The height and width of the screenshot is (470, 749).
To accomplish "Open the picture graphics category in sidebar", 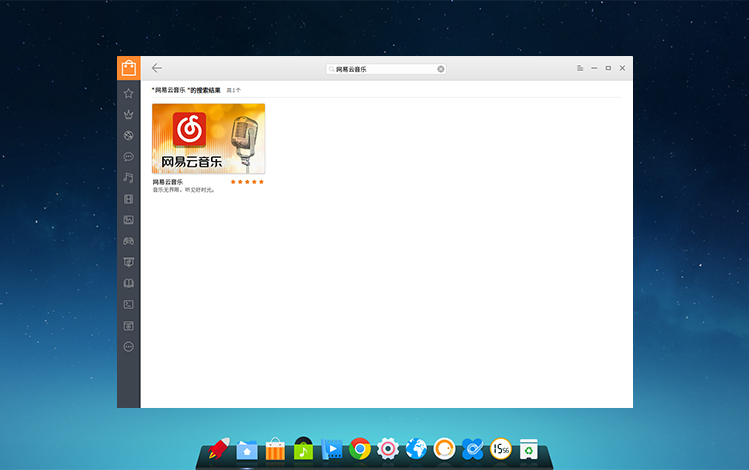I will [128, 220].
